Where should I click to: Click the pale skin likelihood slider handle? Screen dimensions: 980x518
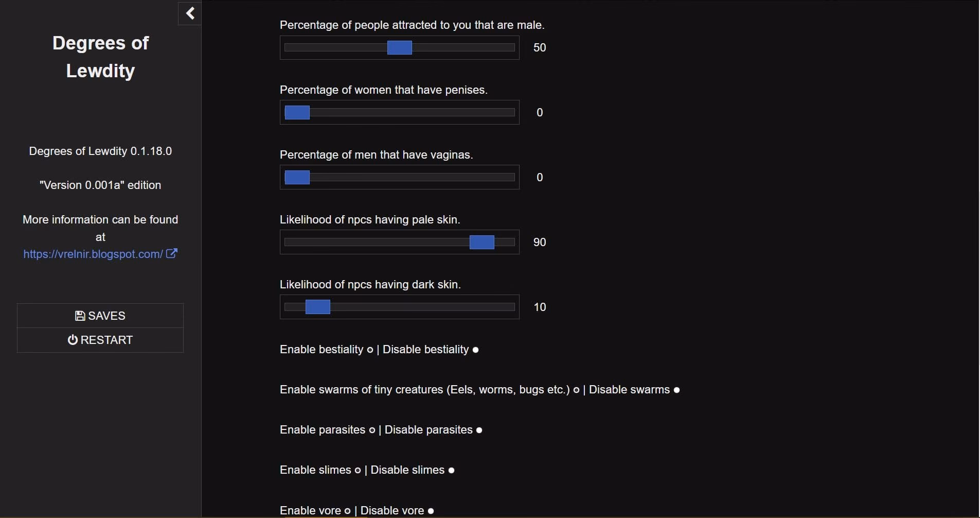[482, 242]
